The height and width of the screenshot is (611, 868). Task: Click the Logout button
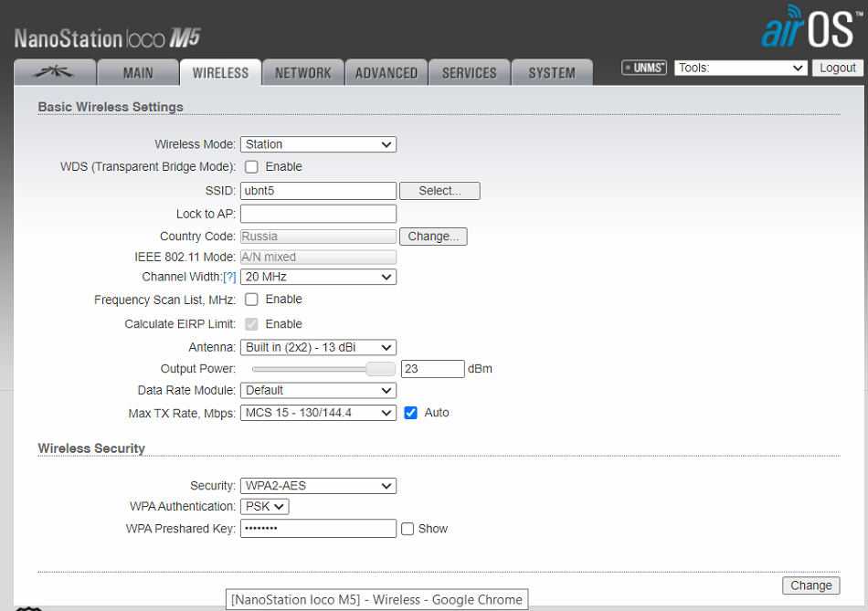coord(838,68)
